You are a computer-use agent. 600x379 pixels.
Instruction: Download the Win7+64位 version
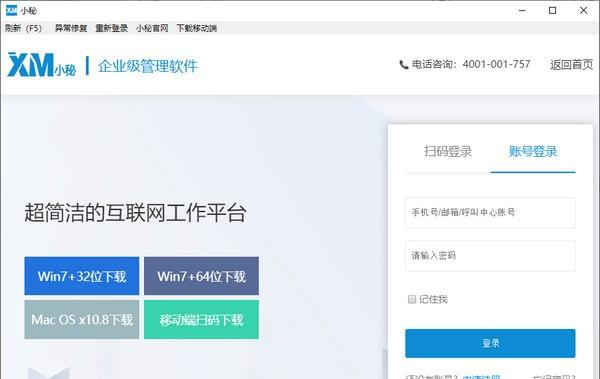coord(201,276)
